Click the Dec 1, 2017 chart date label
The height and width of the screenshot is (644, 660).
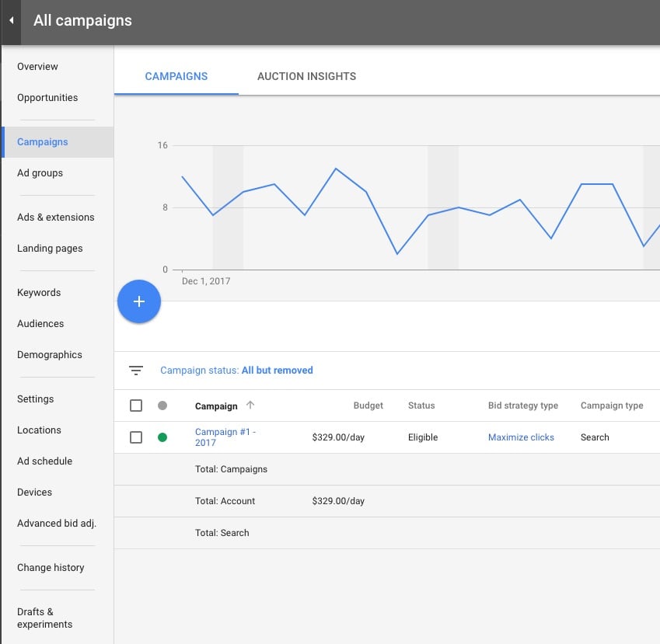(x=206, y=281)
